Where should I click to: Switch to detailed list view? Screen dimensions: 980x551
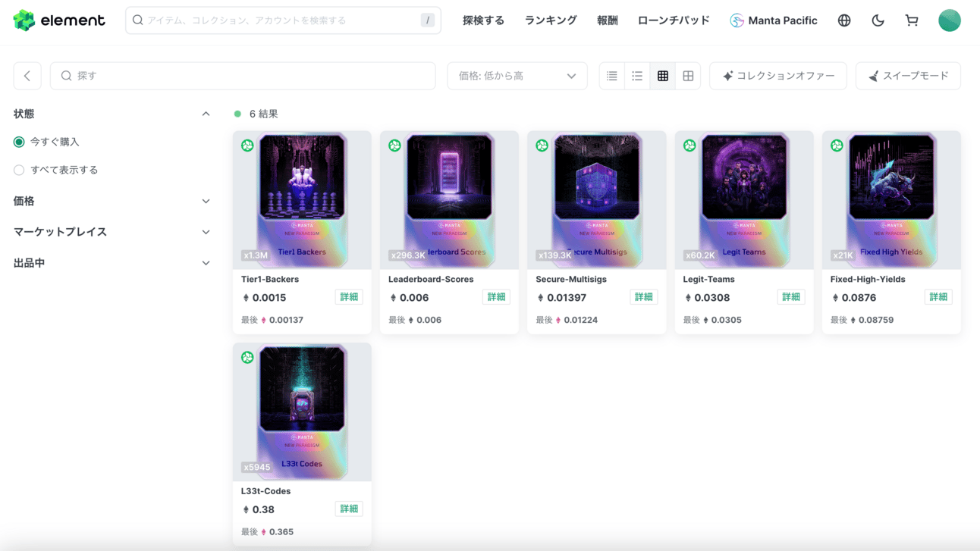(612, 76)
